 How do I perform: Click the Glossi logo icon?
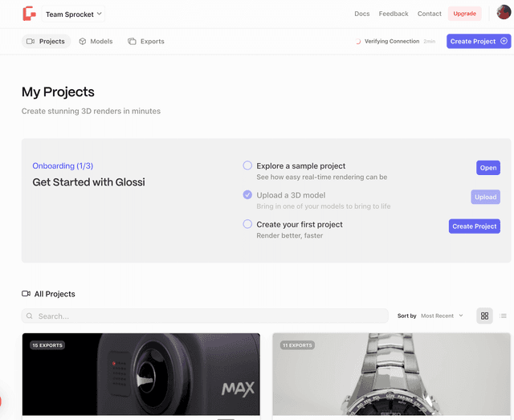click(x=29, y=14)
